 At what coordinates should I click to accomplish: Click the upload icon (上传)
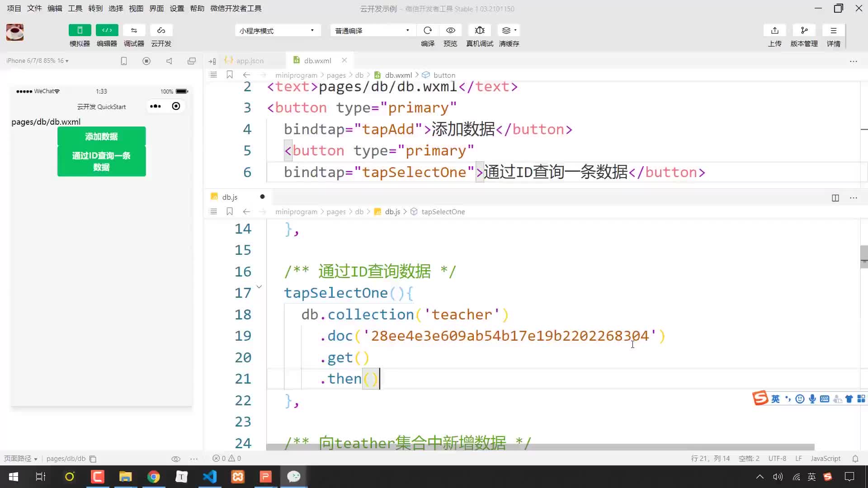(775, 30)
